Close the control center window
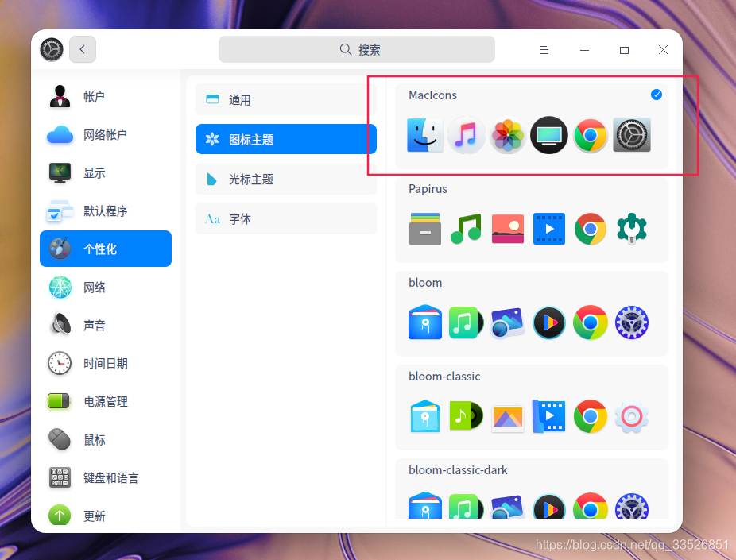The height and width of the screenshot is (560, 736). (x=663, y=50)
